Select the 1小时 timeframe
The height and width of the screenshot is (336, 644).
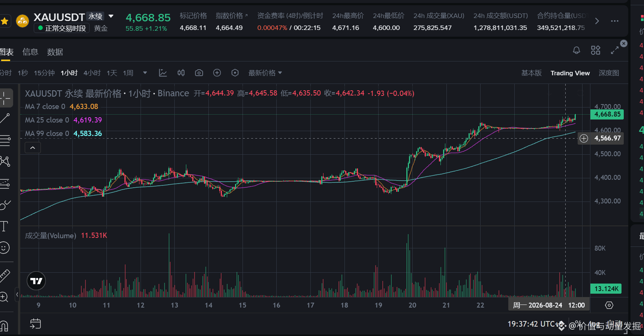tap(69, 73)
